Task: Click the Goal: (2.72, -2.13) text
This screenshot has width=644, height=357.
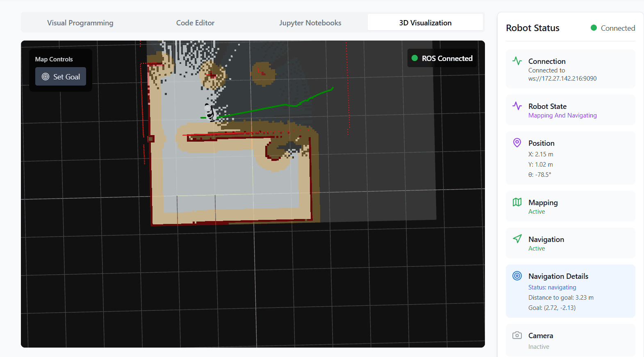Action: pyautogui.click(x=552, y=308)
